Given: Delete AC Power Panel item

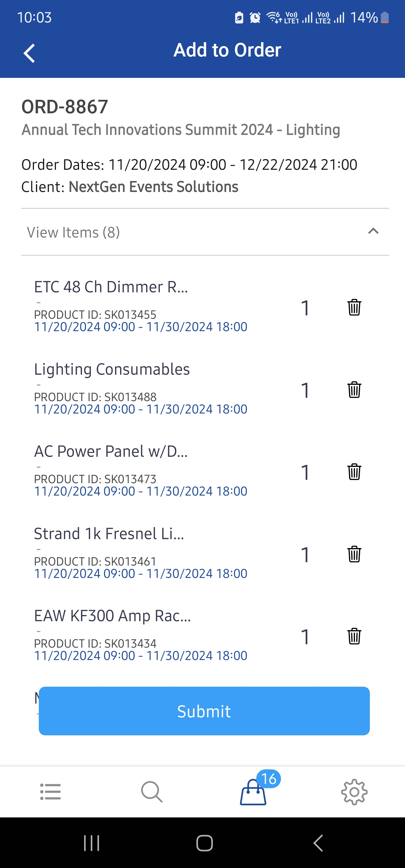Looking at the screenshot, I should [354, 472].
